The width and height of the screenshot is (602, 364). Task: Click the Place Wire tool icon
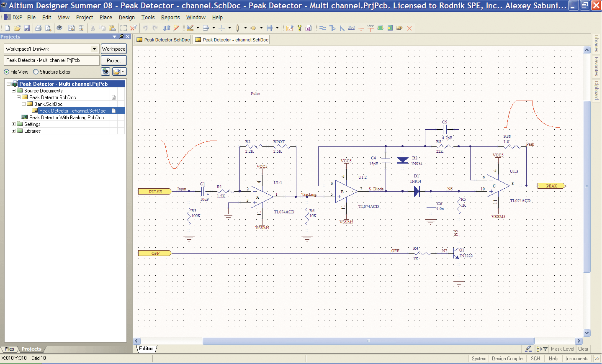[323, 28]
